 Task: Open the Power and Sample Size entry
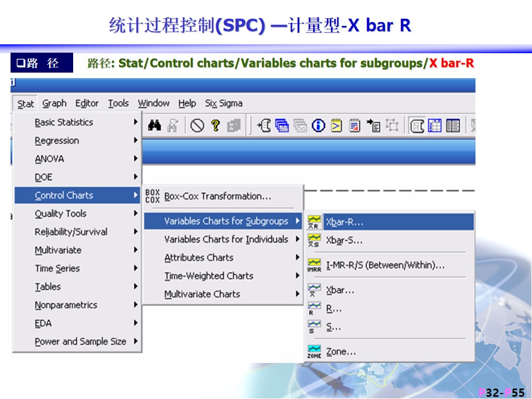(x=80, y=342)
